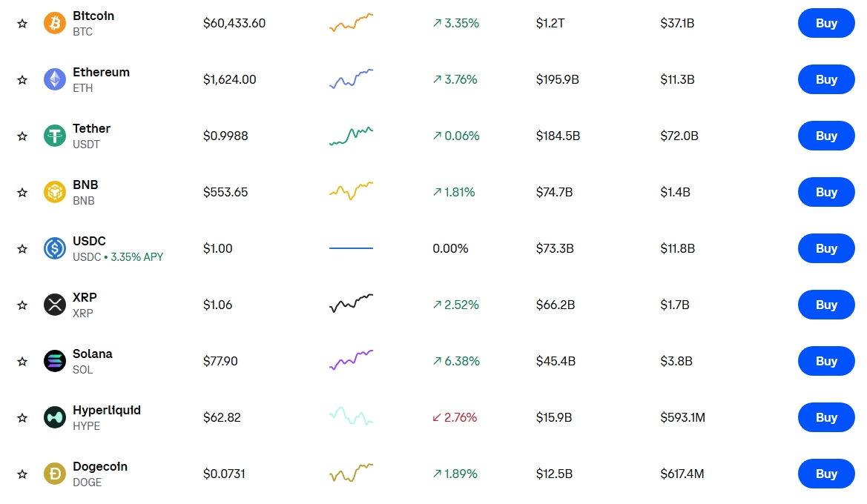
Task: Click the Bitcoin orange coin icon
Action: (55, 23)
